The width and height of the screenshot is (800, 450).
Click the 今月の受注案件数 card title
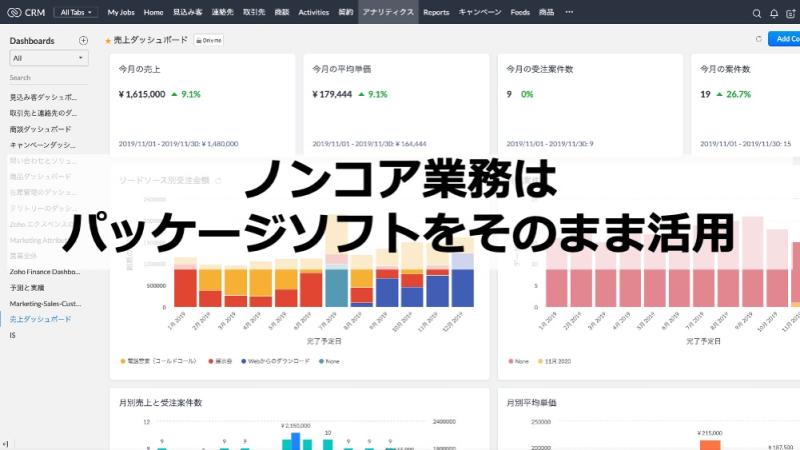click(x=540, y=69)
